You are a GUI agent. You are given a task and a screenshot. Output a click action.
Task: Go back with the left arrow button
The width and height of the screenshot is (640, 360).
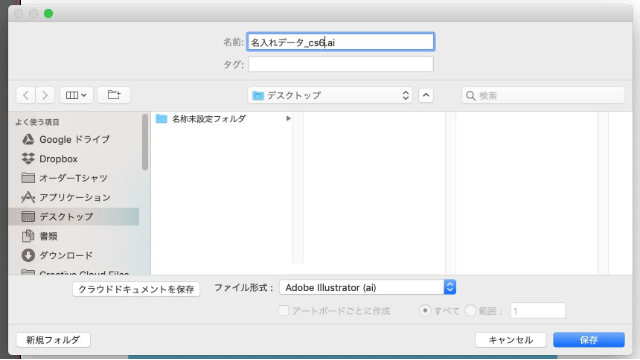pyautogui.click(x=26, y=96)
